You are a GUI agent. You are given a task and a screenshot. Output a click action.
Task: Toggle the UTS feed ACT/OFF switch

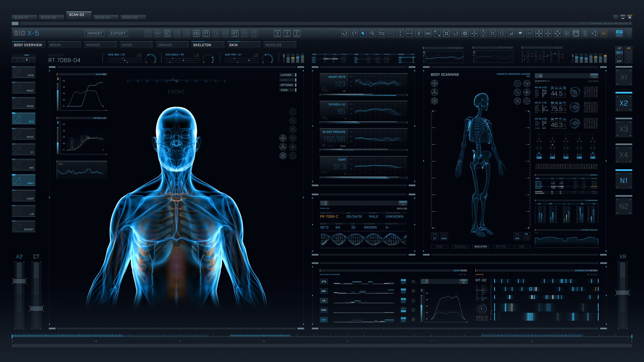pyautogui.click(x=403, y=281)
